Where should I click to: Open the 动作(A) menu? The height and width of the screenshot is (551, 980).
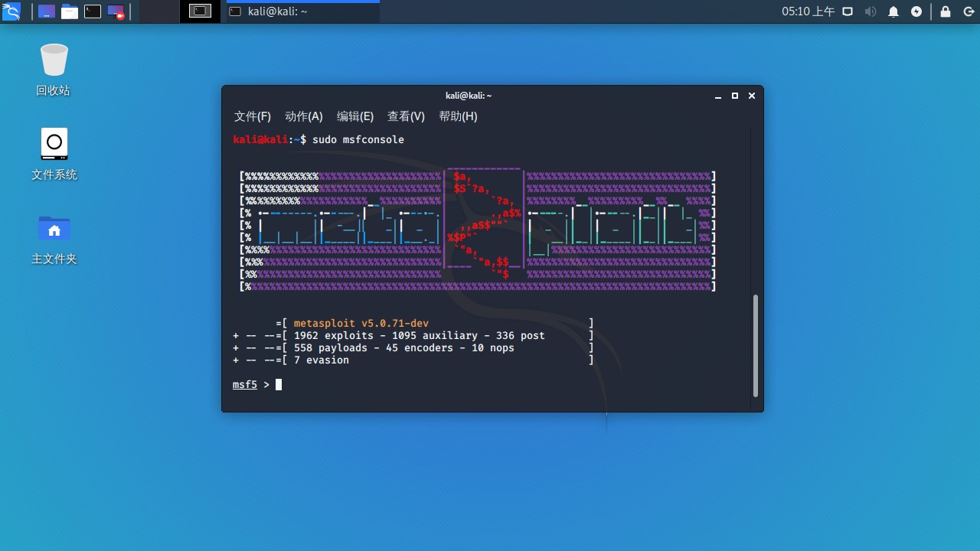304,116
